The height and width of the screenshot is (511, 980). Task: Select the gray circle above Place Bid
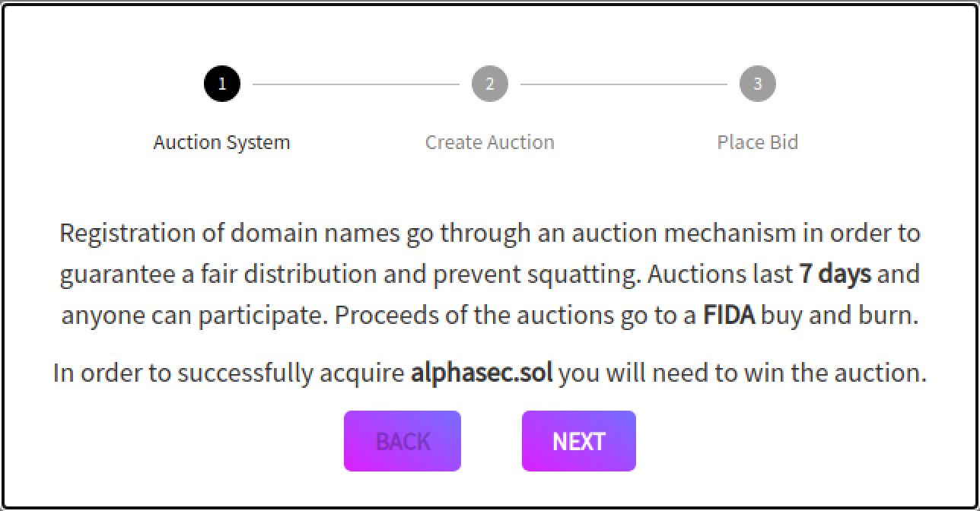(757, 84)
